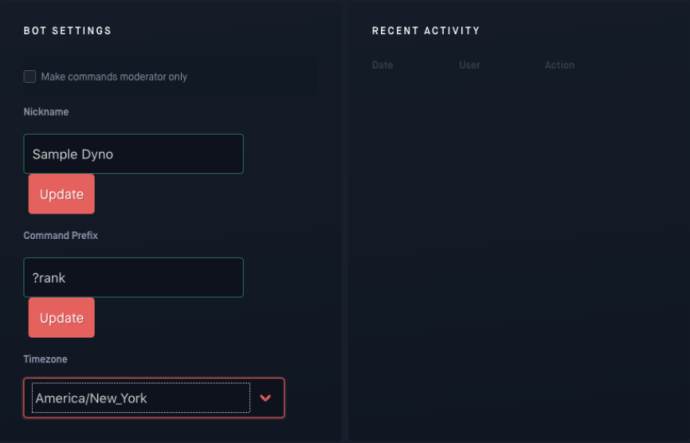
Task: Click the RECENT ACTIVITY heading
Action: click(426, 31)
